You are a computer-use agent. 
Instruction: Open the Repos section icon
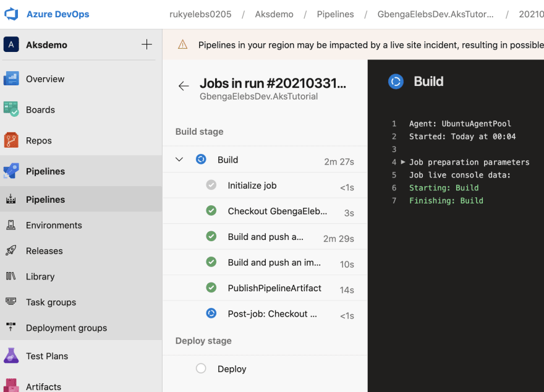click(11, 140)
